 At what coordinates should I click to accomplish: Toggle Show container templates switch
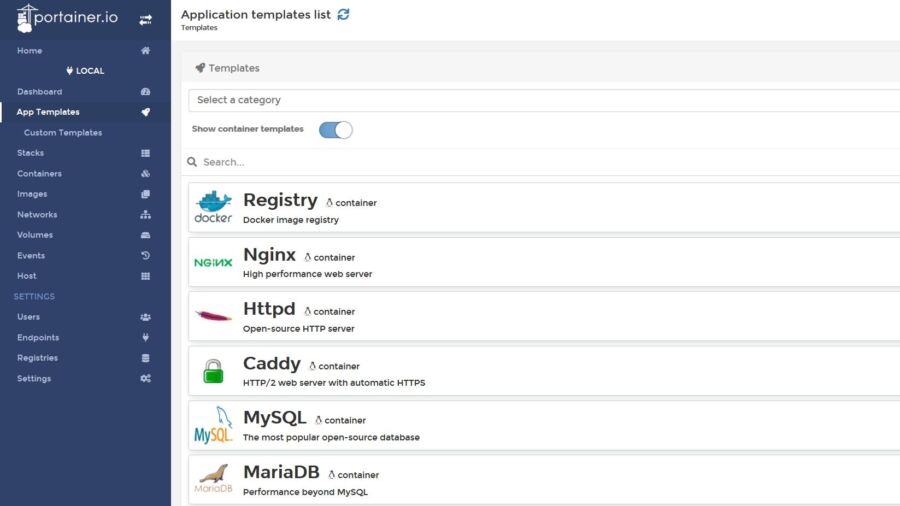(x=336, y=130)
